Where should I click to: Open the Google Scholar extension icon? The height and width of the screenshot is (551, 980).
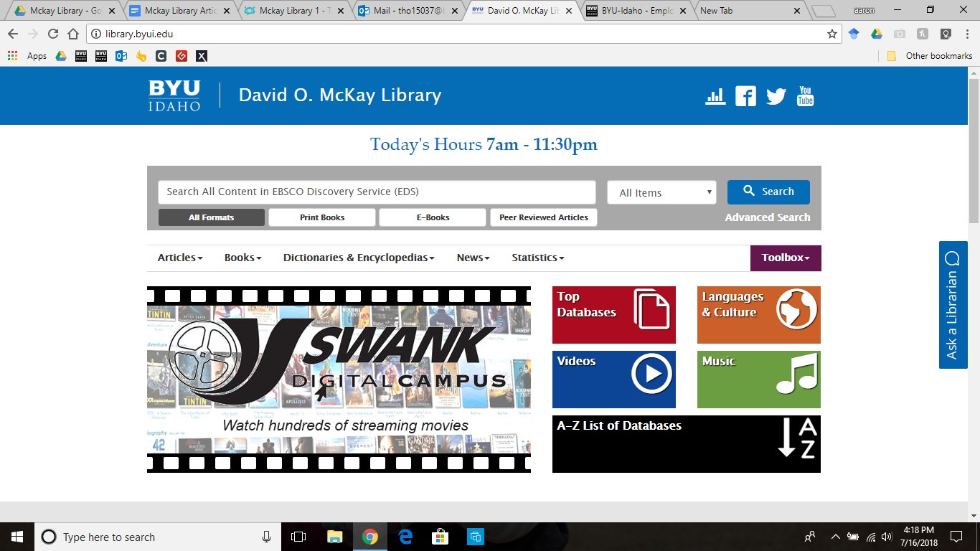[x=854, y=34]
